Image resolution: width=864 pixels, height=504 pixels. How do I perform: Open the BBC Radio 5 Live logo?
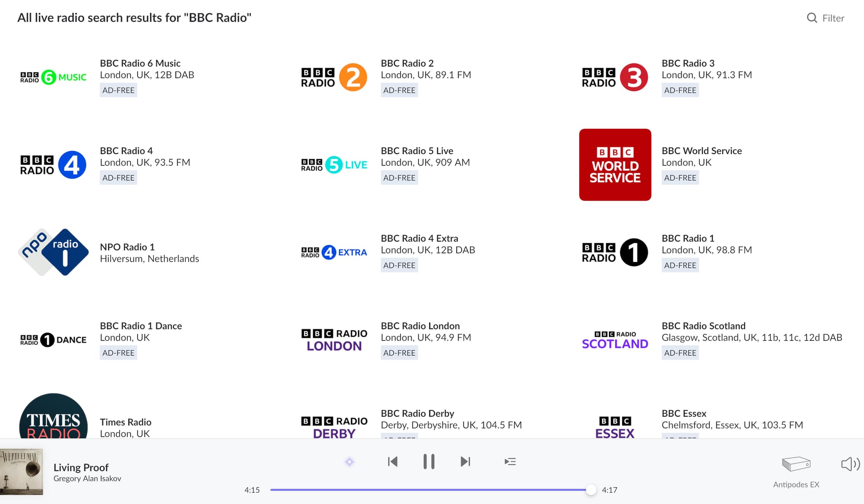(334, 165)
